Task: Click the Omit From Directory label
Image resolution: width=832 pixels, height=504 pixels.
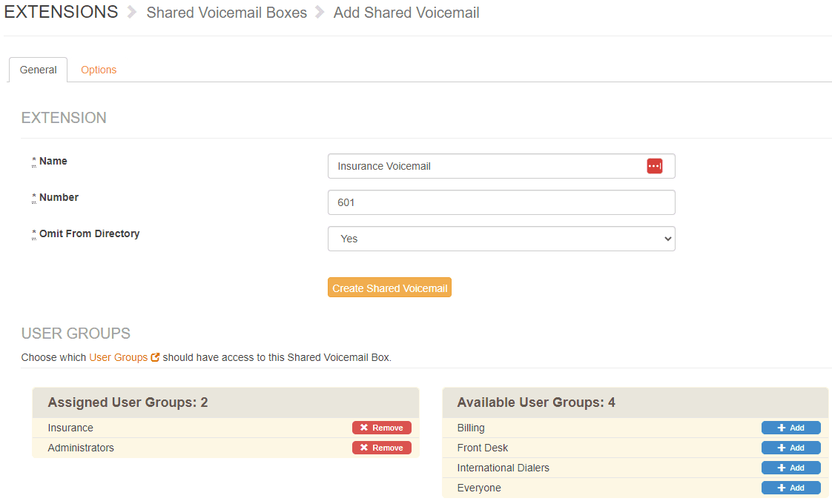Action: 89,234
